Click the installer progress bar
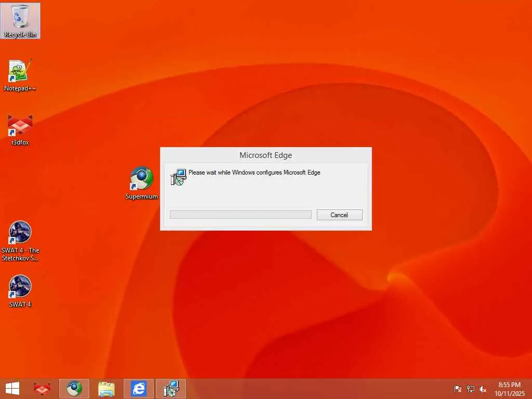This screenshot has width=532, height=399. pos(241,215)
